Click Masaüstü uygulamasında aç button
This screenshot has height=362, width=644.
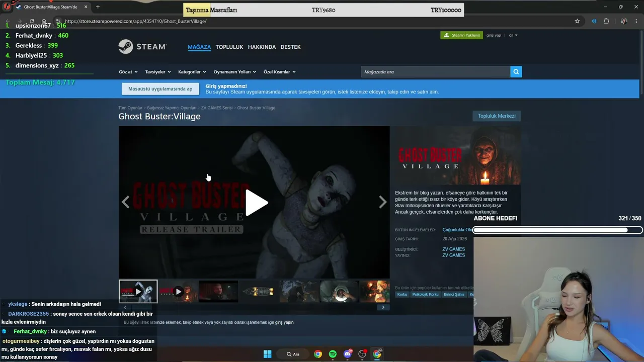(160, 89)
